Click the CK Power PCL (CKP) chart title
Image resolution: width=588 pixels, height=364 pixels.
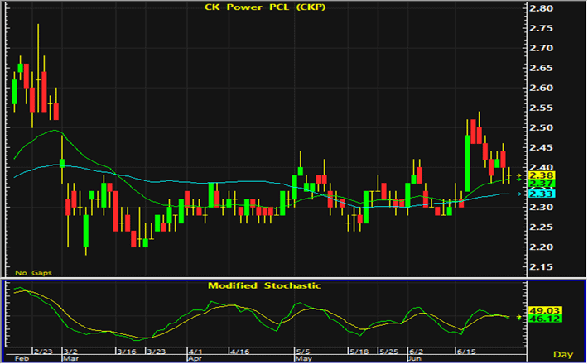(x=265, y=7)
